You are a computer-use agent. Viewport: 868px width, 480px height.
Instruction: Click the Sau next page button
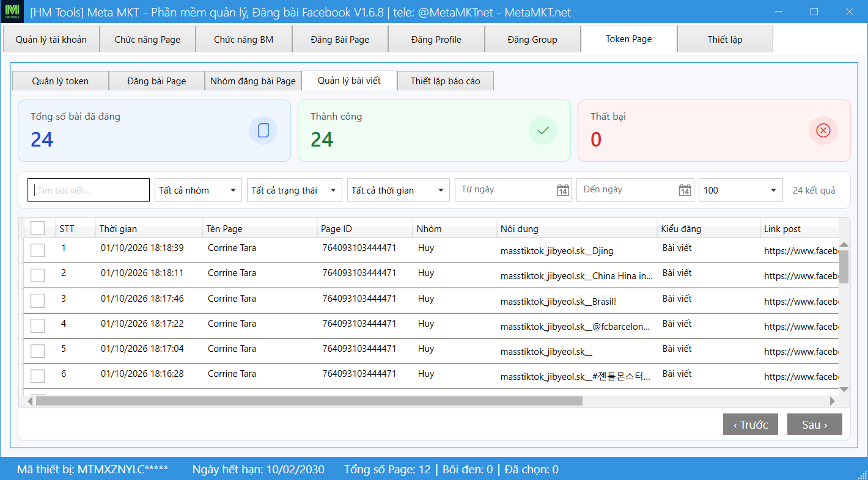(x=815, y=424)
